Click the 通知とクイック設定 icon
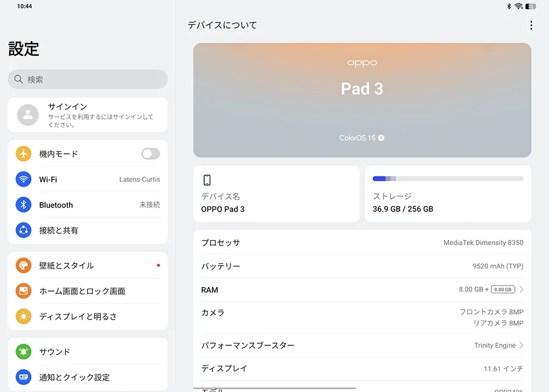 click(24, 377)
